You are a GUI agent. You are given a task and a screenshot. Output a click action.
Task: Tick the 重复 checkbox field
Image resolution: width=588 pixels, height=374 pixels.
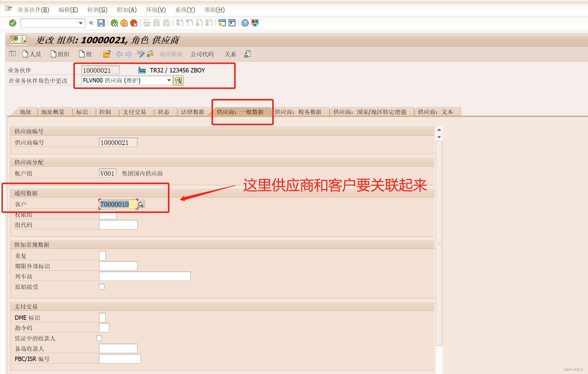pos(102,256)
